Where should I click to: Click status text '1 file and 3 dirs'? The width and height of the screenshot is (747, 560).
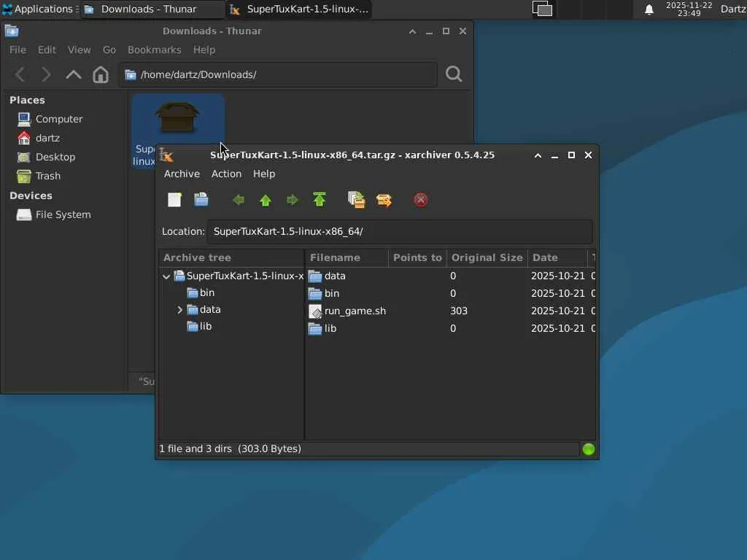196,449
